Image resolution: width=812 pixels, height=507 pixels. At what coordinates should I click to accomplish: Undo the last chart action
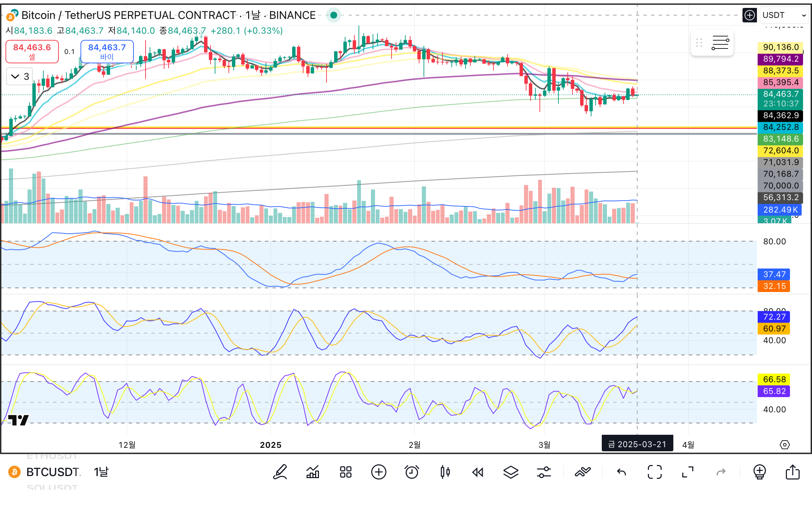click(621, 472)
